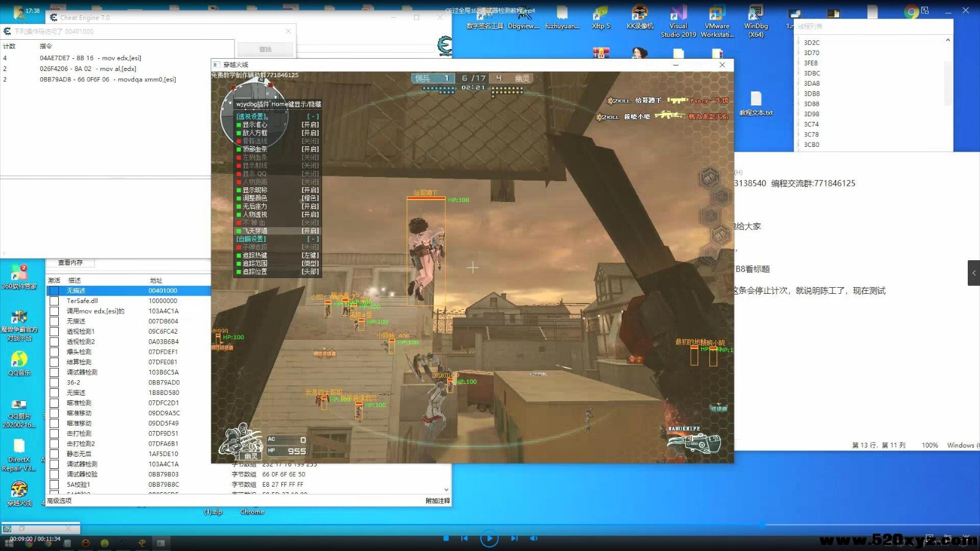Image resolution: width=980 pixels, height=551 pixels.
Task: Activate the checkbox for the 透视检测2 row
Action: click(55, 342)
